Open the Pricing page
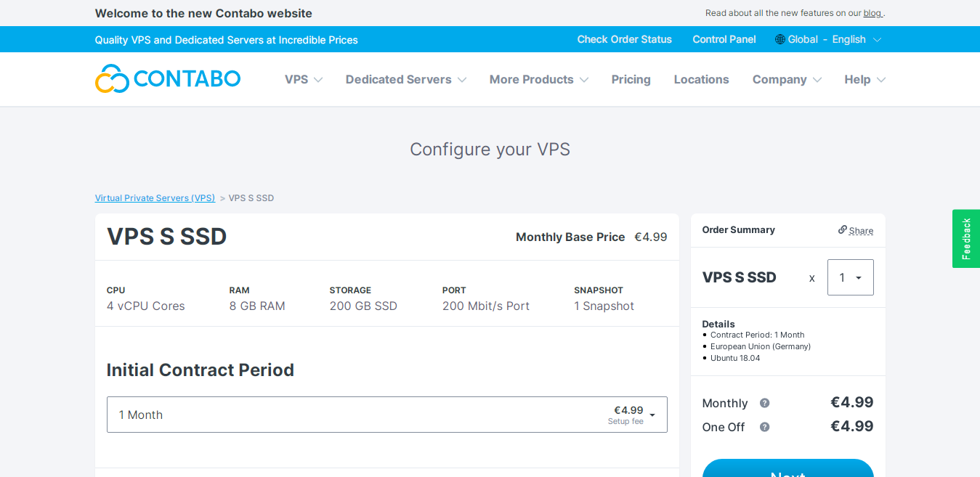Viewport: 980px width, 477px height. pyautogui.click(x=631, y=79)
